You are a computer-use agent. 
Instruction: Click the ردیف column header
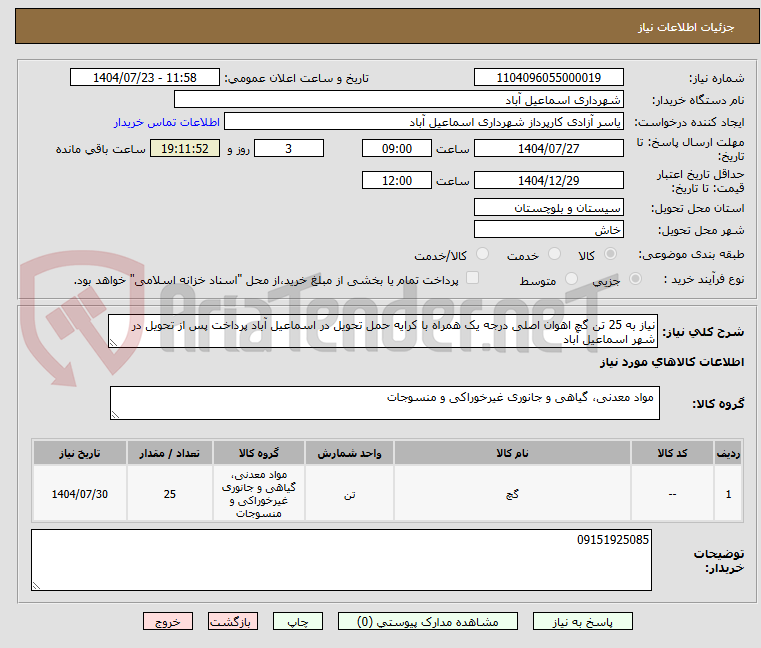(728, 453)
